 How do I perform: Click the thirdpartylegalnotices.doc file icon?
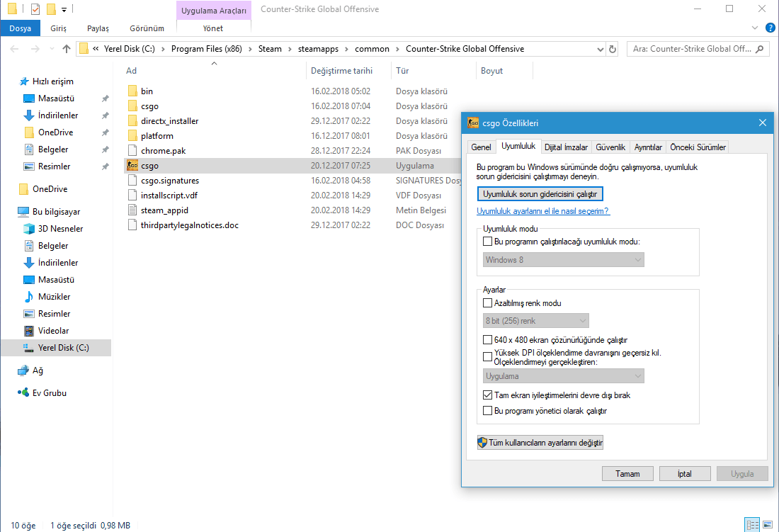click(x=132, y=225)
